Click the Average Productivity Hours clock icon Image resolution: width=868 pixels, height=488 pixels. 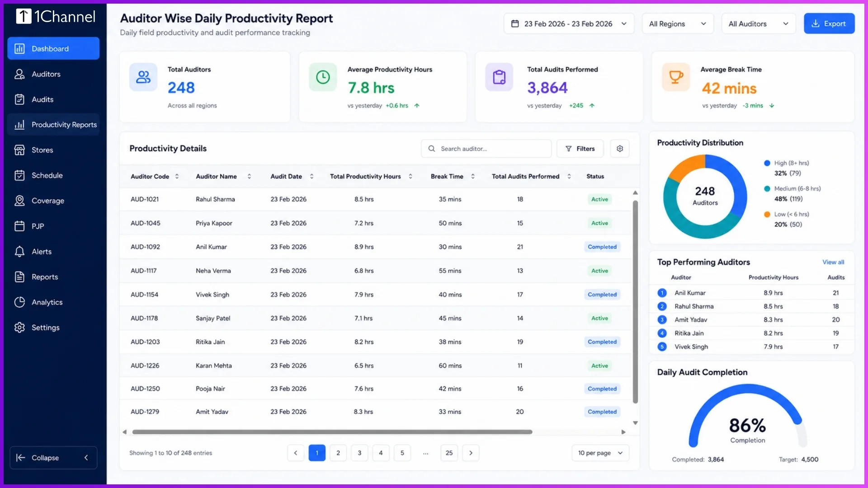(323, 77)
